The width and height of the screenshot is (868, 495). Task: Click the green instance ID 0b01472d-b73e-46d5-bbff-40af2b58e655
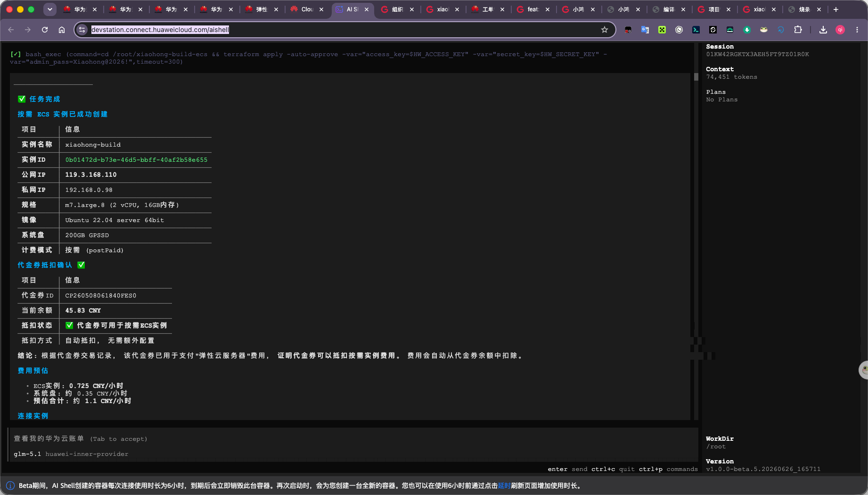click(x=136, y=160)
